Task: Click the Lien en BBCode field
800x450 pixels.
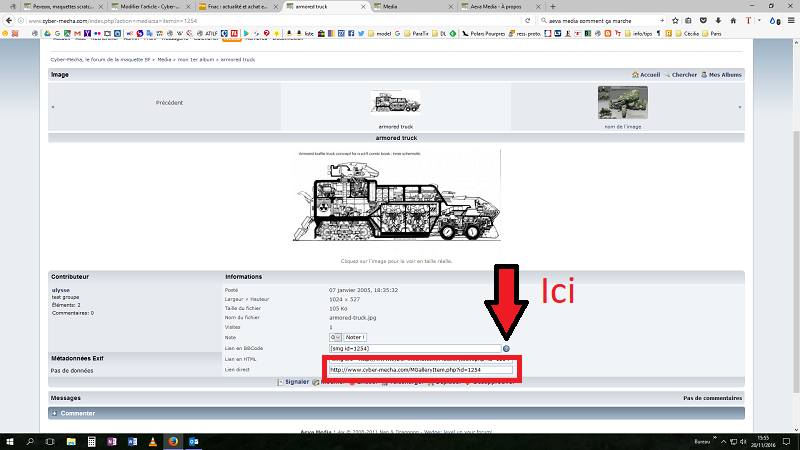Action: 415,348
